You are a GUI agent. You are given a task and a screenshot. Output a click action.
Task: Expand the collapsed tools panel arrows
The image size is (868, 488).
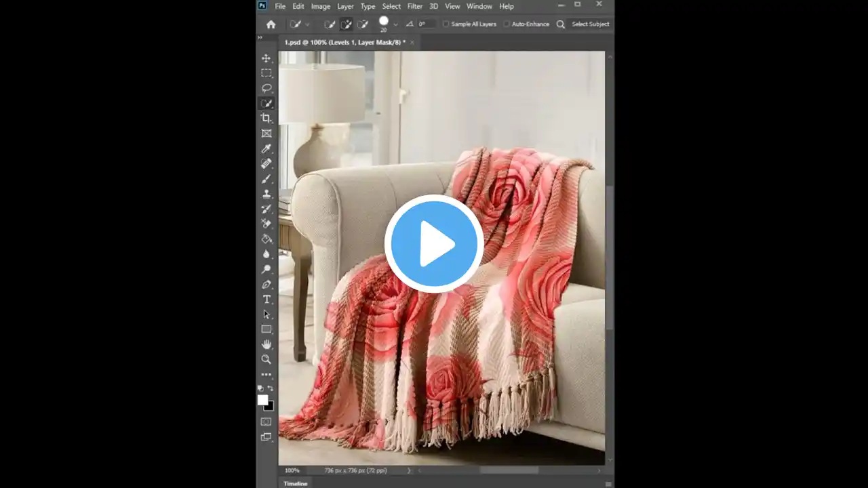[x=260, y=38]
